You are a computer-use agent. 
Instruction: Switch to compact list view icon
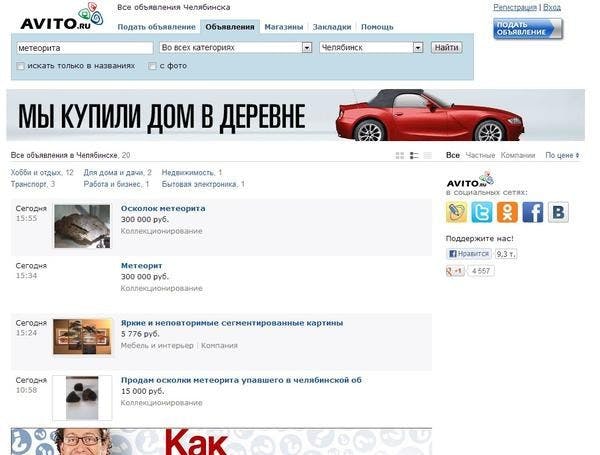click(x=428, y=155)
